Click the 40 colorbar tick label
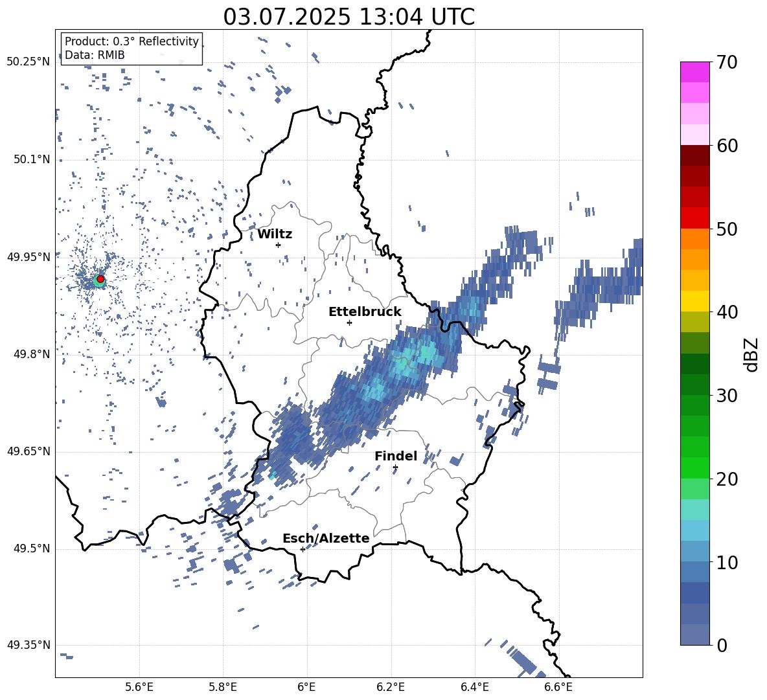This screenshot has height=700, width=767. [727, 312]
